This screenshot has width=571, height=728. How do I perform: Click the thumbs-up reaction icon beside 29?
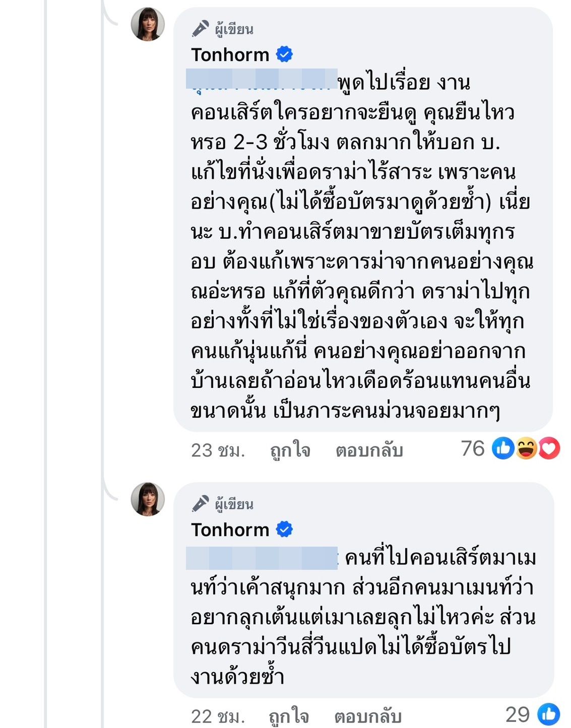[548, 714]
